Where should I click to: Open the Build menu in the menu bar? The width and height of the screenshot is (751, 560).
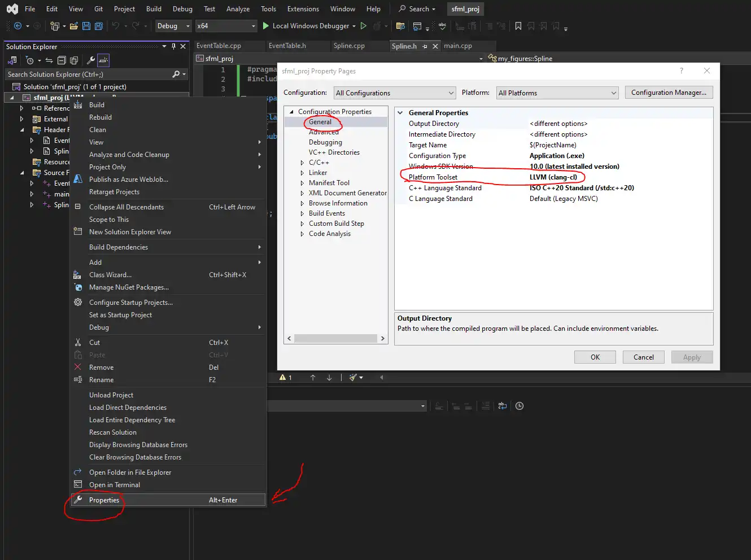[x=154, y=9]
